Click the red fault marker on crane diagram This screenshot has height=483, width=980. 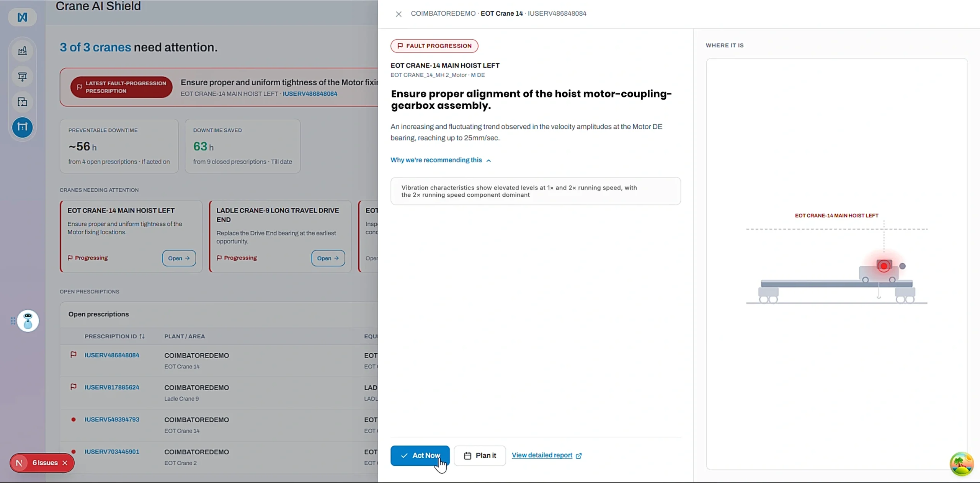(884, 266)
